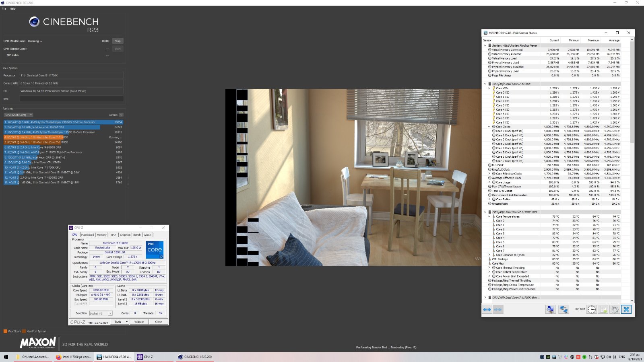Click HWiNFO expand columns arrows button
The image size is (644, 362).
click(487, 309)
